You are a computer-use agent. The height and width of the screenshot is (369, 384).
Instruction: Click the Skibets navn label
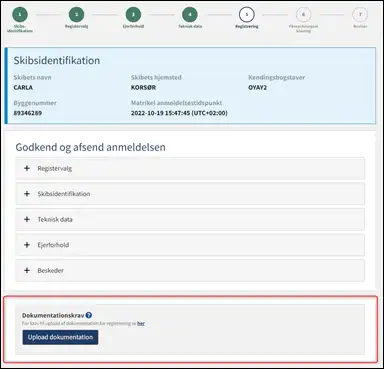(x=32, y=77)
